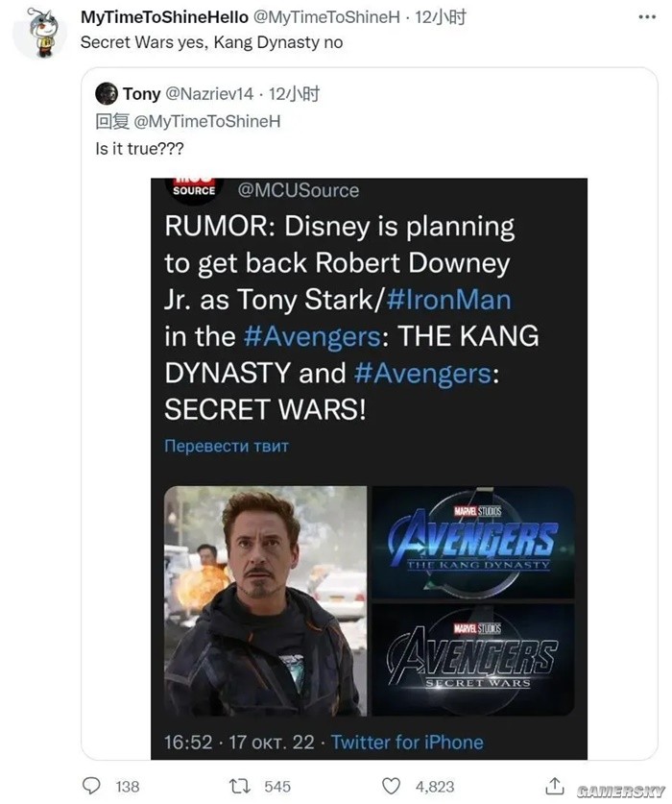Open Tony's small profile avatar
This screenshot has width=672, height=804.
click(107, 94)
